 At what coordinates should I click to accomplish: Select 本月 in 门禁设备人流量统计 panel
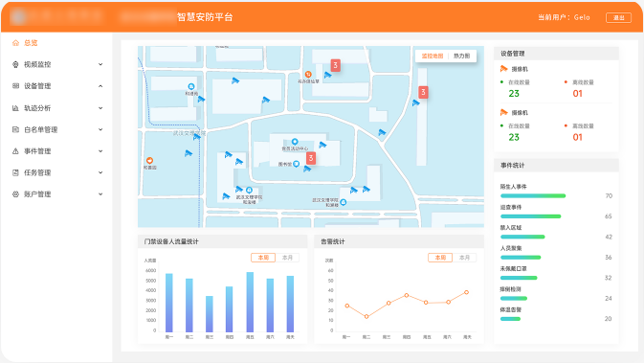[x=287, y=258]
